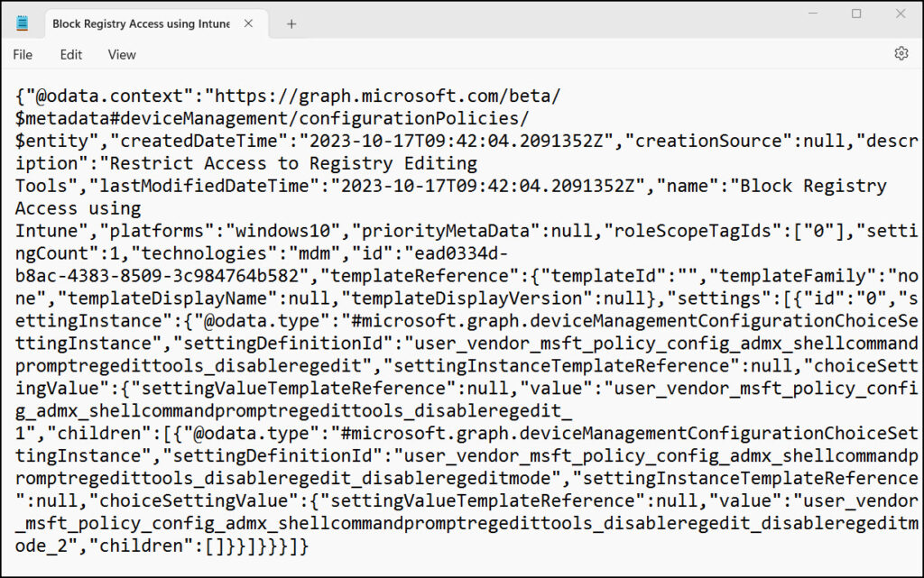This screenshot has width=924, height=578.
Task: Open the File menu
Action: coord(23,55)
